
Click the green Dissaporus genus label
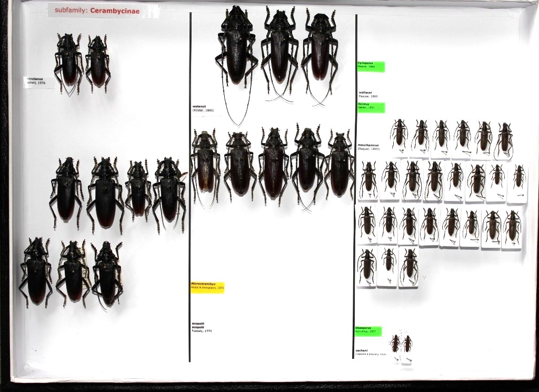(368, 331)
